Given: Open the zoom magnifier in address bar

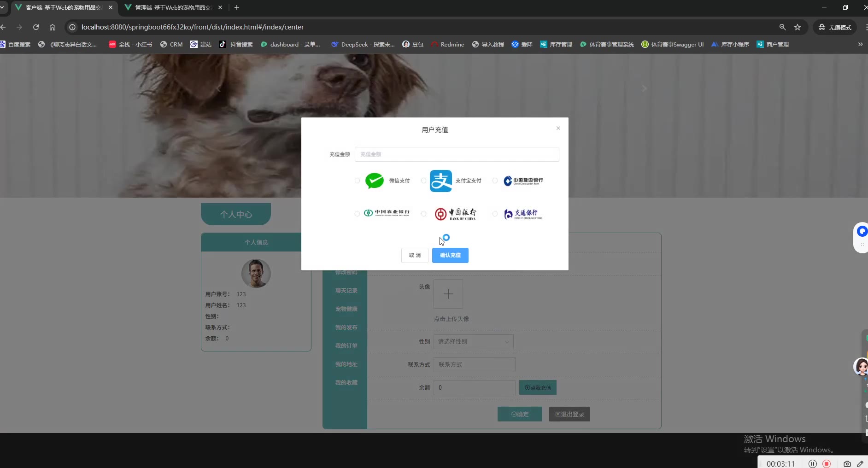Looking at the screenshot, I should tap(782, 27).
